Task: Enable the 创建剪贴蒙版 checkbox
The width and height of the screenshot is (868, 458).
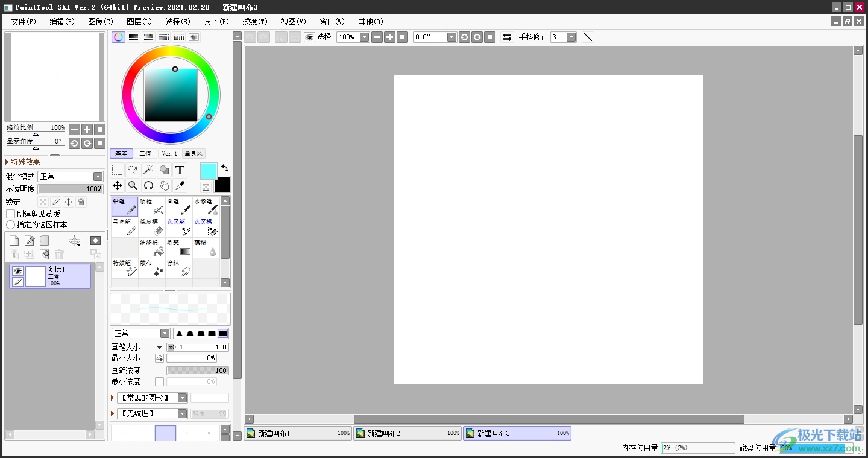Action: 10,214
